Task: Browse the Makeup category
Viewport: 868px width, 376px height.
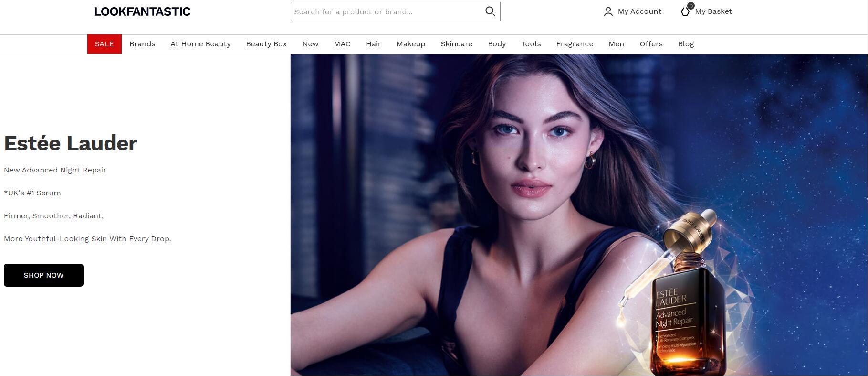Action: tap(410, 44)
